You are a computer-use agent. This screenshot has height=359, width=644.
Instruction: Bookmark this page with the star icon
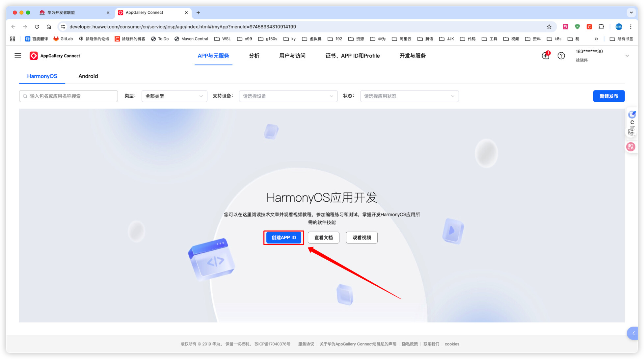pos(549,27)
